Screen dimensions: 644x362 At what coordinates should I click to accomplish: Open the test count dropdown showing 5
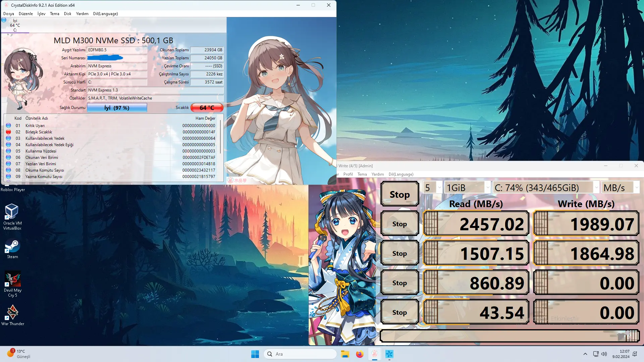433,187
